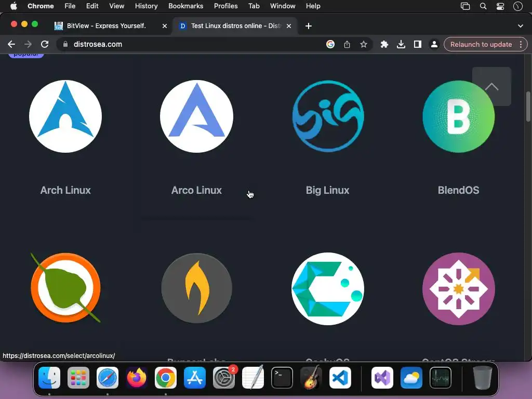Share this page from the address bar
The height and width of the screenshot is (399, 532).
coord(347,44)
